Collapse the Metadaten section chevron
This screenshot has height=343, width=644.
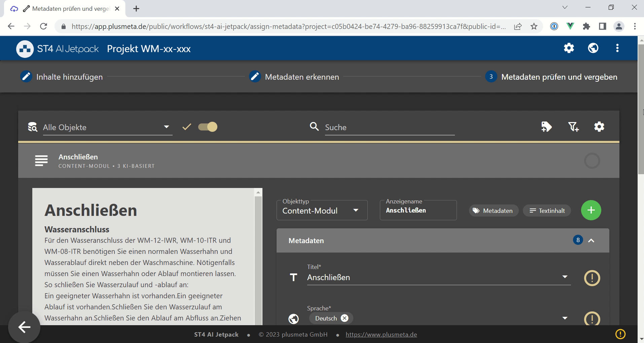(x=591, y=240)
